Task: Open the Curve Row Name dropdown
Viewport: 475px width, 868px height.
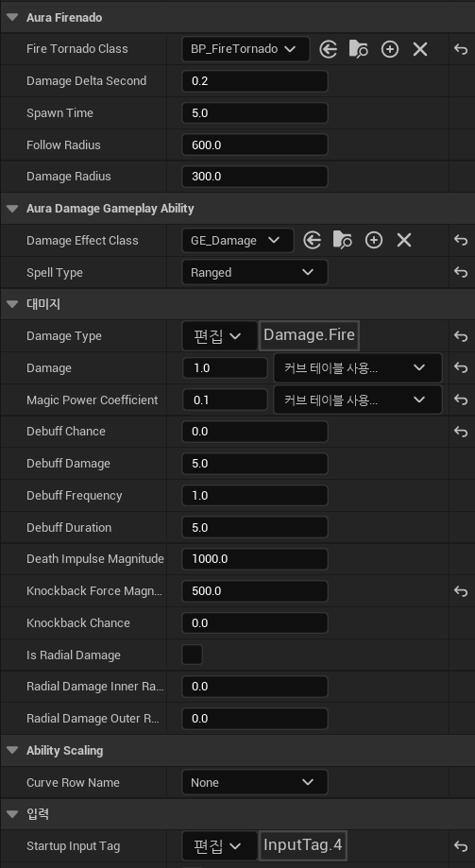Action: pos(255,782)
